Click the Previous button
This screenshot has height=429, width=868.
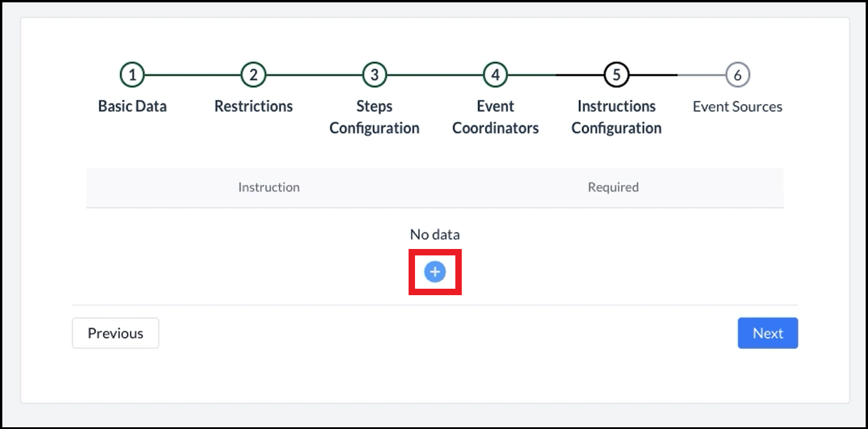[115, 333]
